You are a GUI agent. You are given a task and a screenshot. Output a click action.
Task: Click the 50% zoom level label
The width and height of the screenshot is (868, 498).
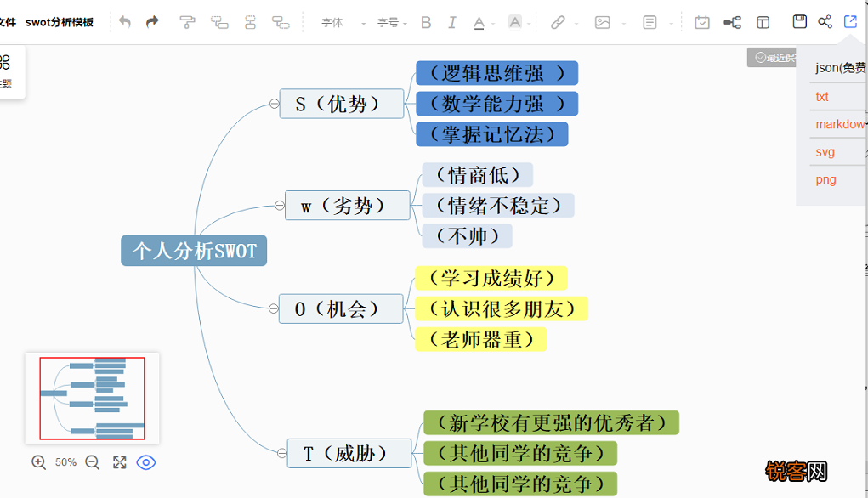tap(65, 462)
